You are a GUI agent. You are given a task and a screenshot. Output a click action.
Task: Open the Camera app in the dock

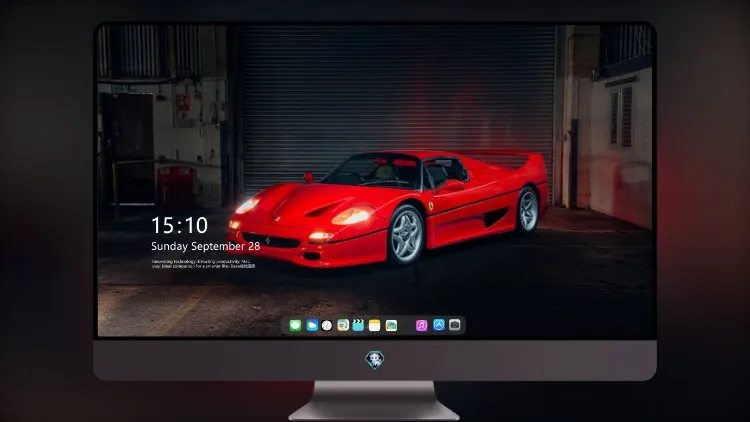[455, 325]
